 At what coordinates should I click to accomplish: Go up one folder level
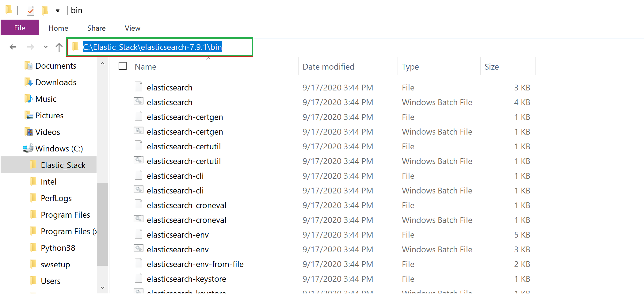click(59, 47)
